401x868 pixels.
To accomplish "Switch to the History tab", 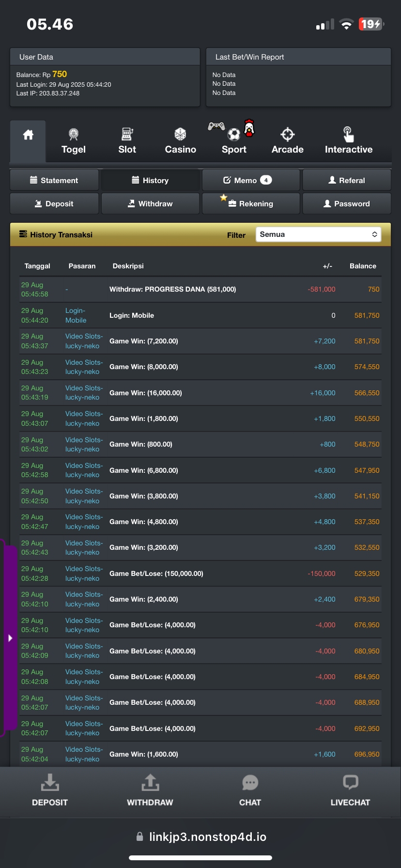I will 150,180.
